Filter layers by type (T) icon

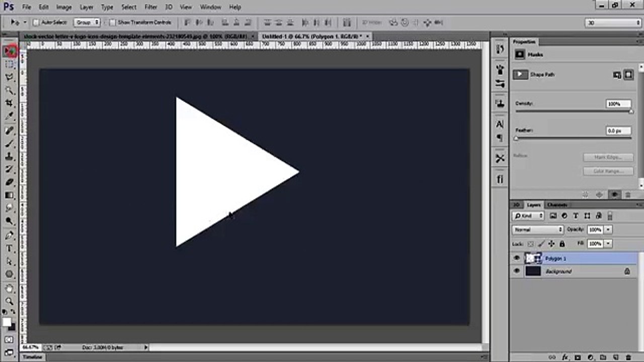pos(576,216)
